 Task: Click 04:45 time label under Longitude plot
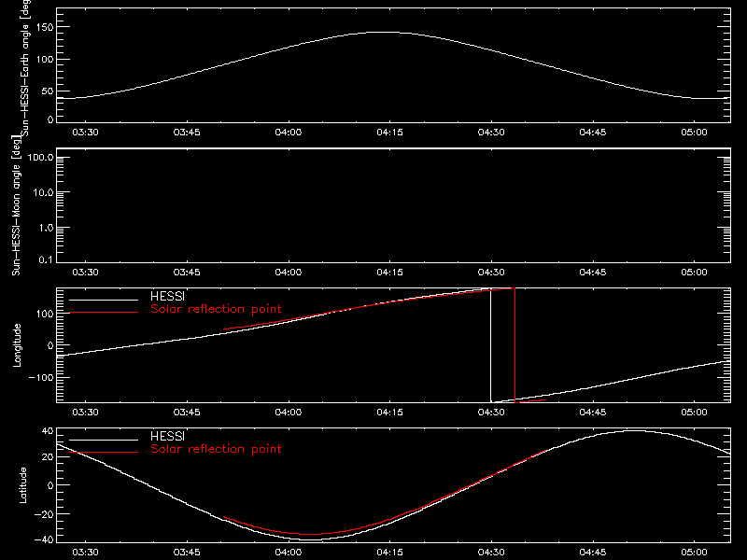tap(593, 412)
